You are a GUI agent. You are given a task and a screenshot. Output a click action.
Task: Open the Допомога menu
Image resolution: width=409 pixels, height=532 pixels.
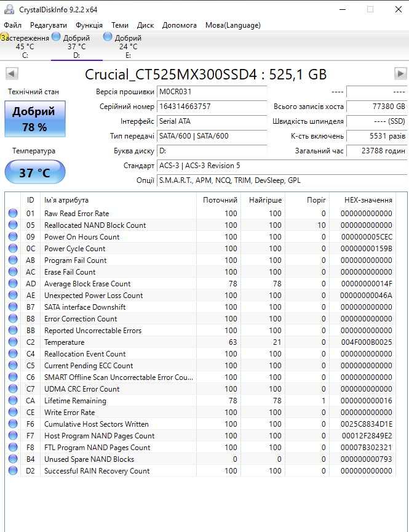179,25
